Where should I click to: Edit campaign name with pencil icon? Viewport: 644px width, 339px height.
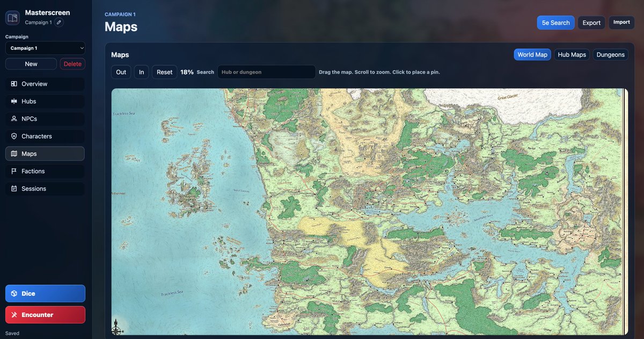click(x=59, y=23)
